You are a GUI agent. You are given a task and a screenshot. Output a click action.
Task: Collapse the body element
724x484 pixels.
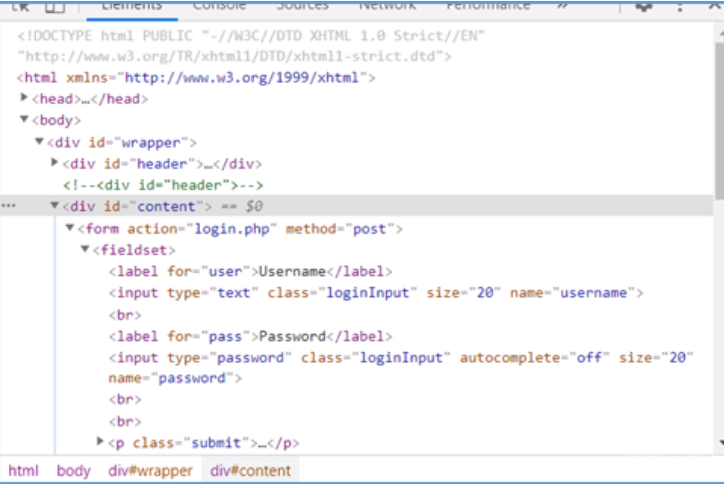click(25, 120)
